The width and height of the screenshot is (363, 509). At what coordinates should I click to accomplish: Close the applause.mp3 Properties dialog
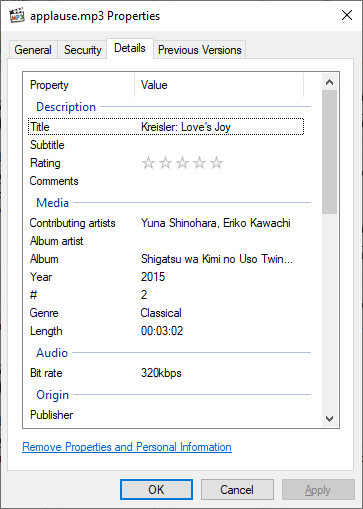347,15
